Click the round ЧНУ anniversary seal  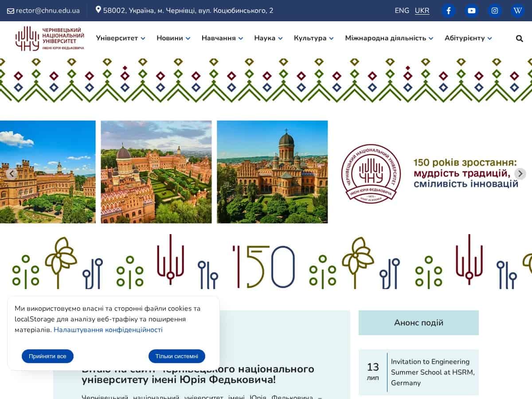pos(371,173)
